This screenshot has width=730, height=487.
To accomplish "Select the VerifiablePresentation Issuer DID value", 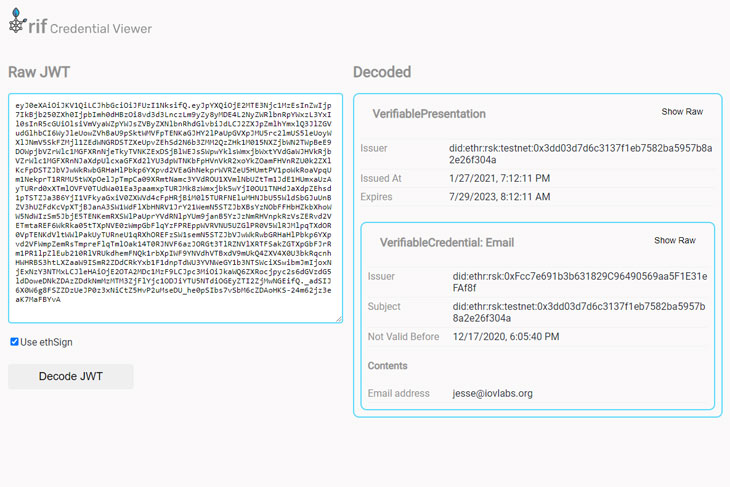I will tap(581, 154).
